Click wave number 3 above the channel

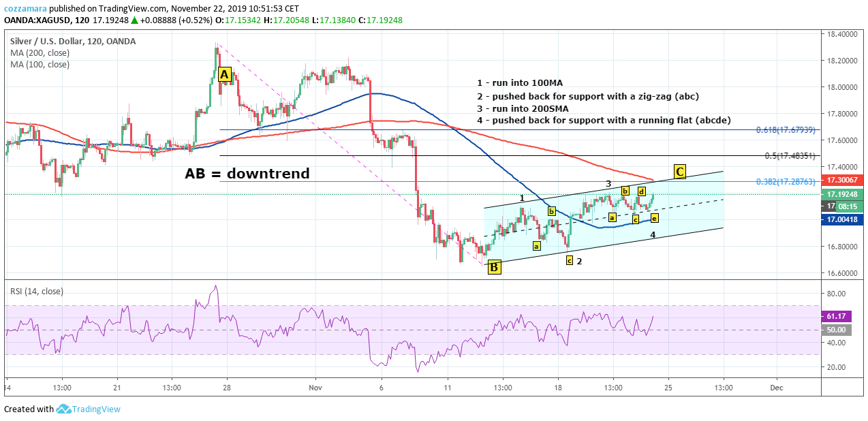608,184
